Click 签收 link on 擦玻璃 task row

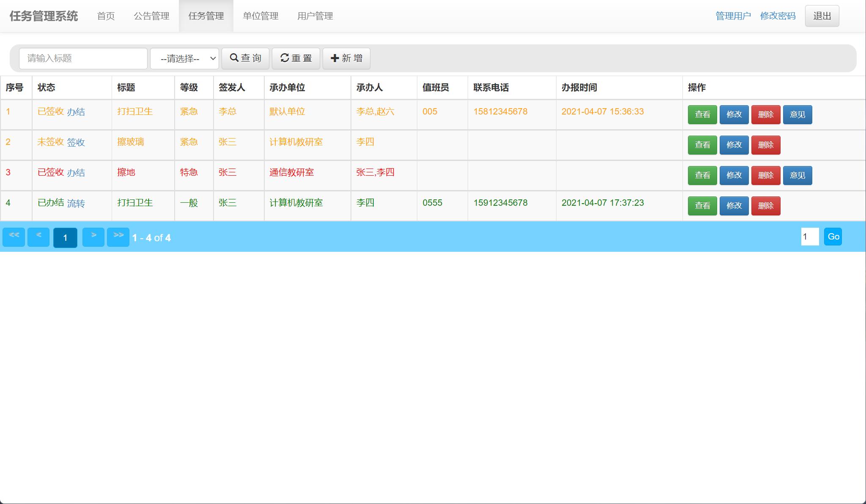click(x=75, y=142)
